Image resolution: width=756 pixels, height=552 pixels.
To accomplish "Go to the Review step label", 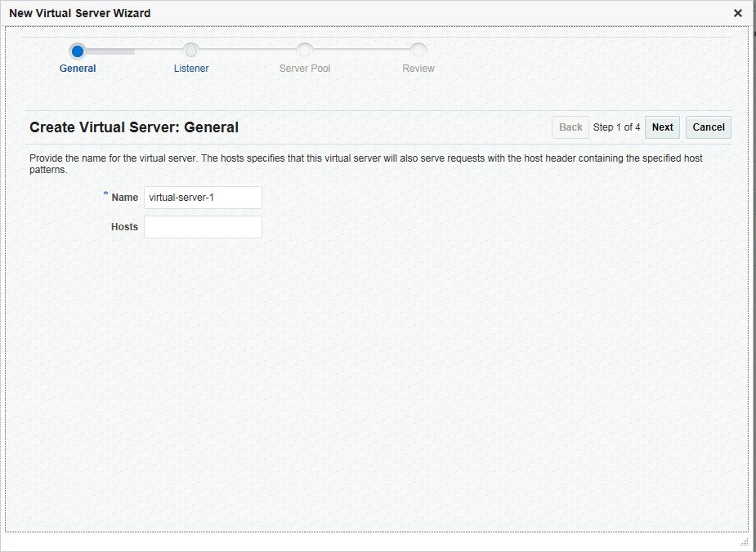I will point(418,69).
